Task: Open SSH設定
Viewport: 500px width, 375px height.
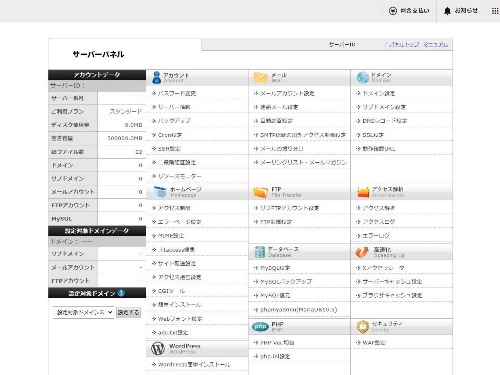Action: tap(169, 149)
